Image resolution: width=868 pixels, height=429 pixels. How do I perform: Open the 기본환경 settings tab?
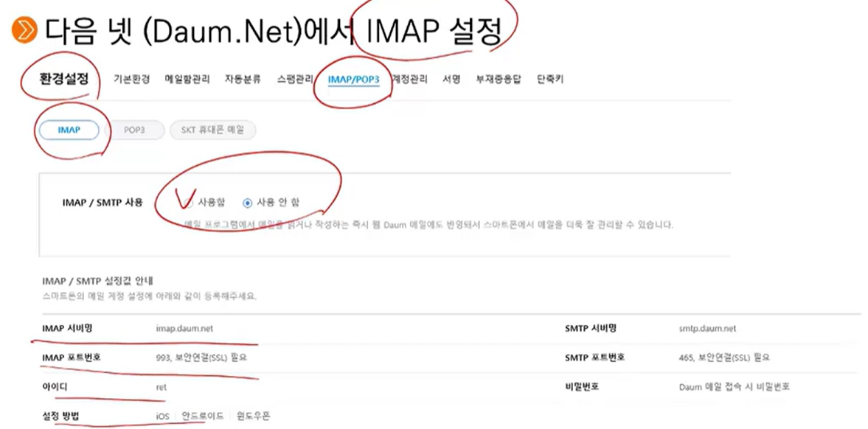click(x=131, y=79)
